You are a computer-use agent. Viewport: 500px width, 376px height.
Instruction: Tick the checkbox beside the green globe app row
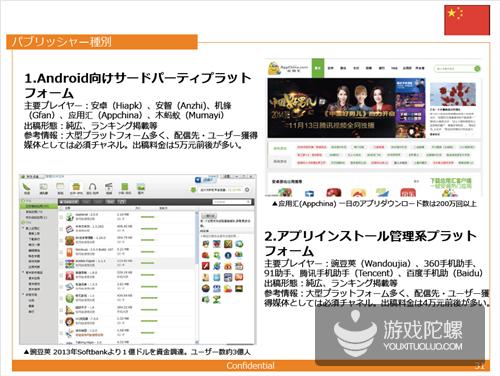click(61, 298)
